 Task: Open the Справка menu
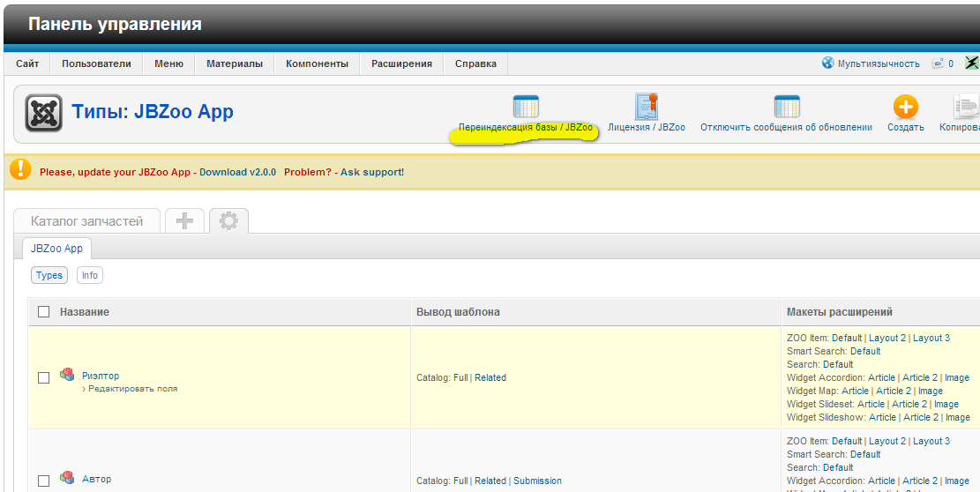tap(475, 63)
